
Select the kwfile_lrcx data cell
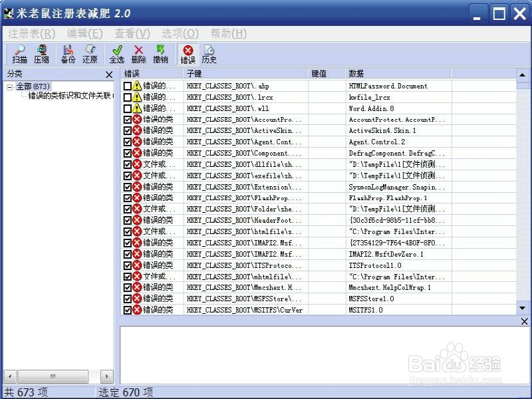click(x=369, y=97)
